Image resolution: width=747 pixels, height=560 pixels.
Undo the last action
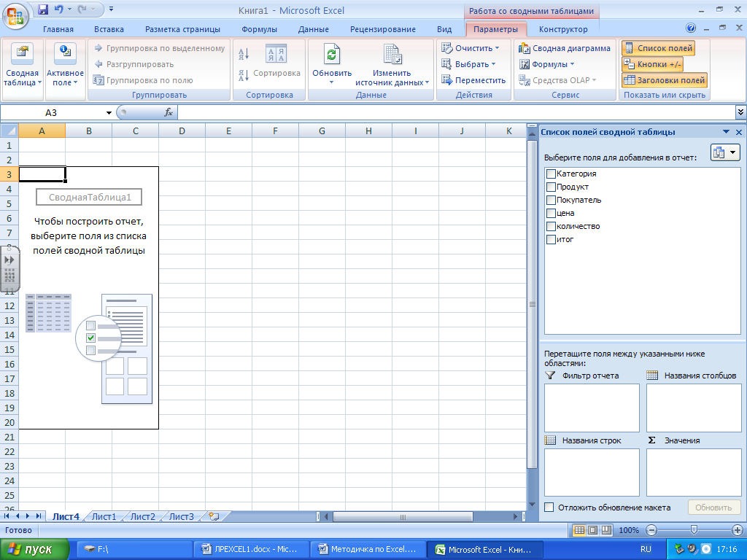[59, 9]
